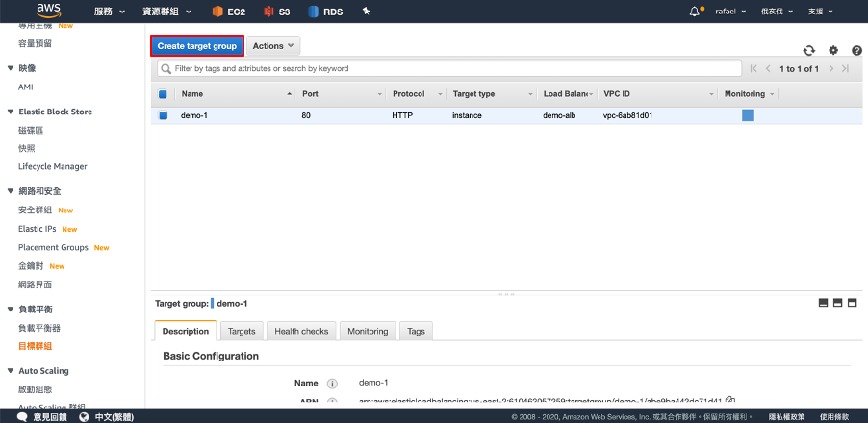The image size is (868, 423).
Task: Switch to the Description tab
Action: tap(186, 331)
